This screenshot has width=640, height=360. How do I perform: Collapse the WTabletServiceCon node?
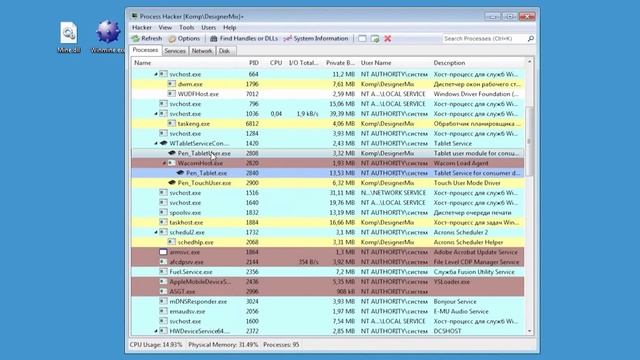click(x=156, y=143)
